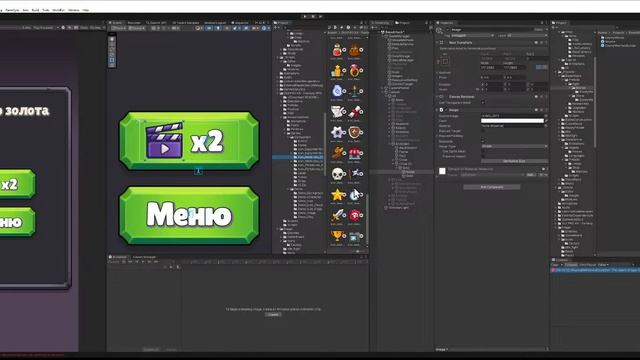The width and height of the screenshot is (640, 360).
Task: Click the green Меню button in Scene view
Action: tap(189, 216)
